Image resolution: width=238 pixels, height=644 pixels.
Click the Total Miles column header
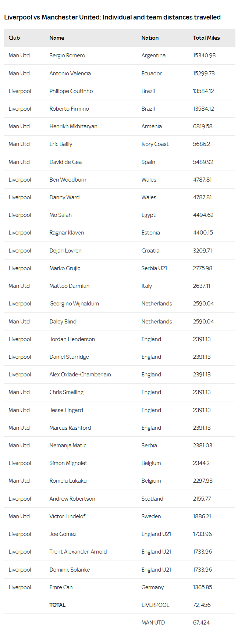(206, 38)
